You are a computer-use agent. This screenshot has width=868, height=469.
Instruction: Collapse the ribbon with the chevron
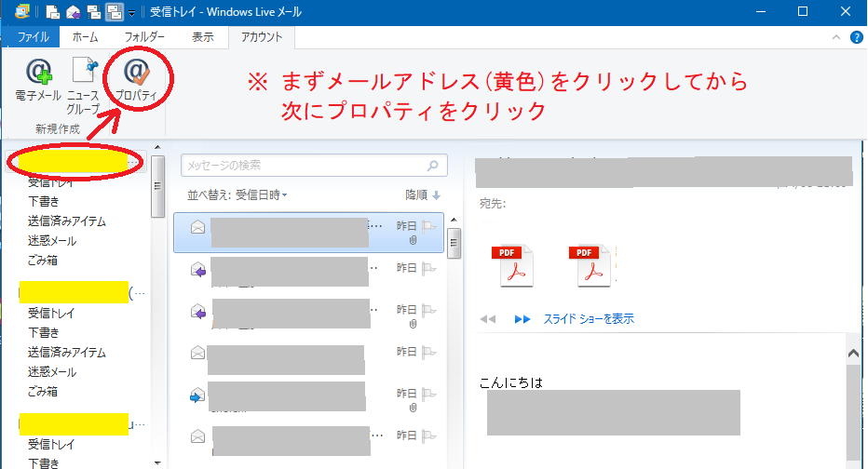point(836,37)
